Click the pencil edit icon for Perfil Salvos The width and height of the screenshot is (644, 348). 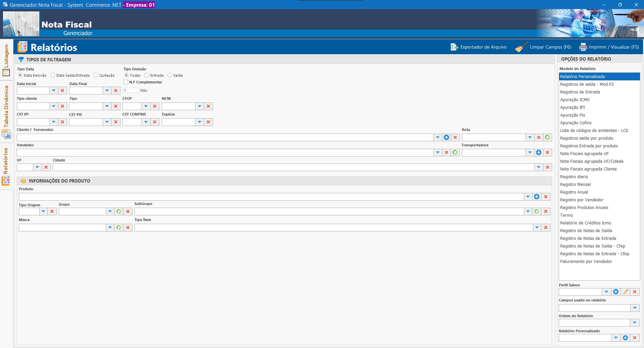click(x=625, y=292)
